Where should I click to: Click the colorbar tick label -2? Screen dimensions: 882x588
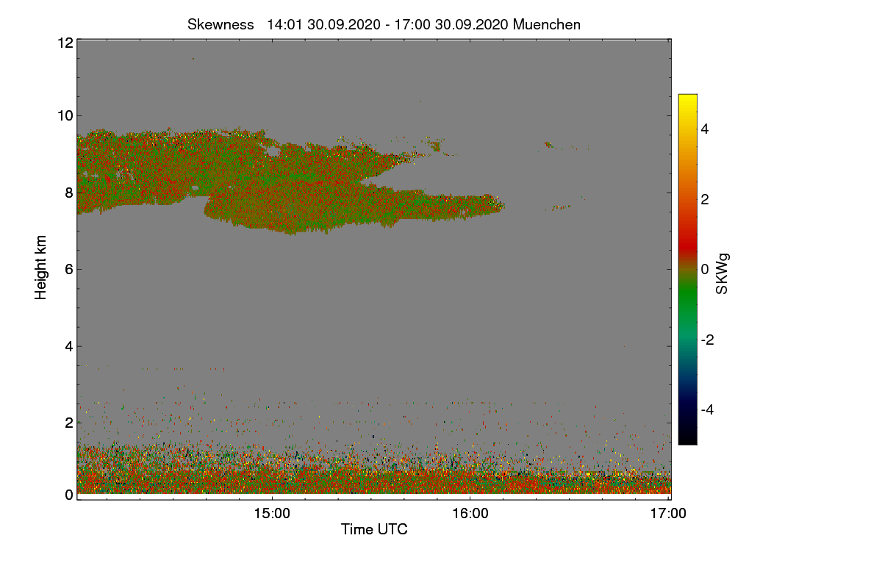(x=709, y=340)
